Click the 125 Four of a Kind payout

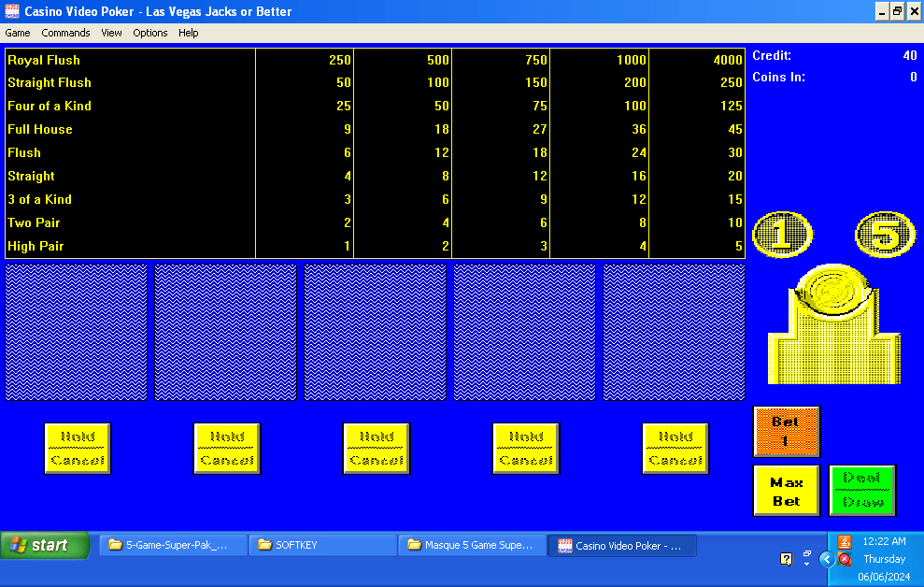click(x=732, y=106)
